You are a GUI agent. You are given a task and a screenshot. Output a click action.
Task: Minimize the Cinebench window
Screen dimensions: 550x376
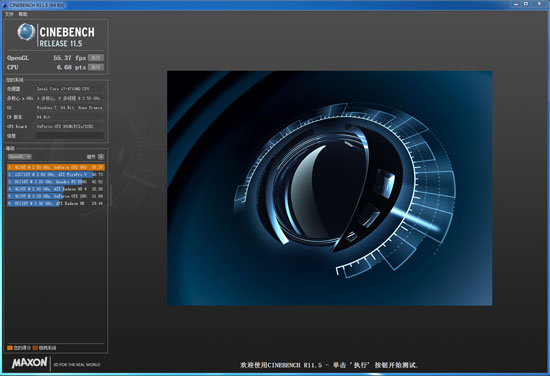point(516,4)
